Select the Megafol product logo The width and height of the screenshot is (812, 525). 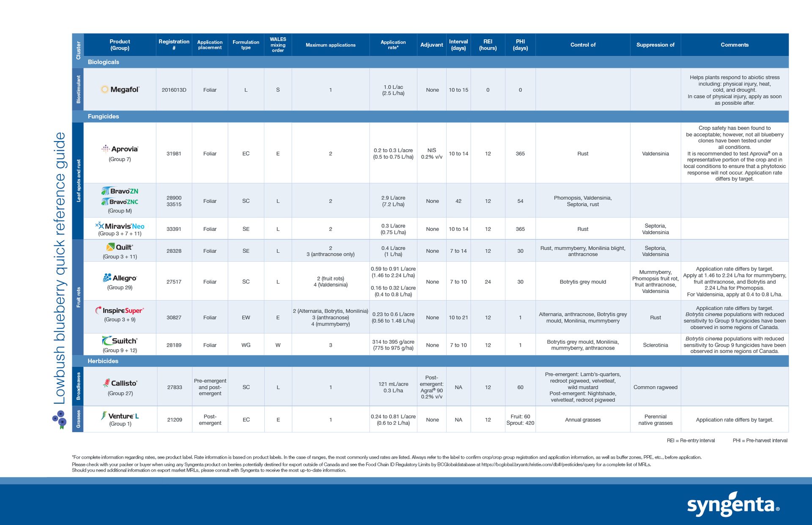click(x=120, y=90)
